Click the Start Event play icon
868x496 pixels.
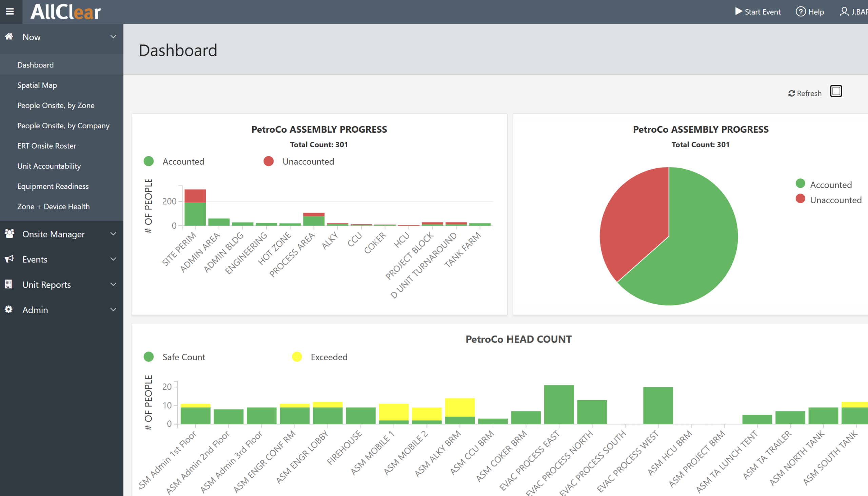click(738, 12)
